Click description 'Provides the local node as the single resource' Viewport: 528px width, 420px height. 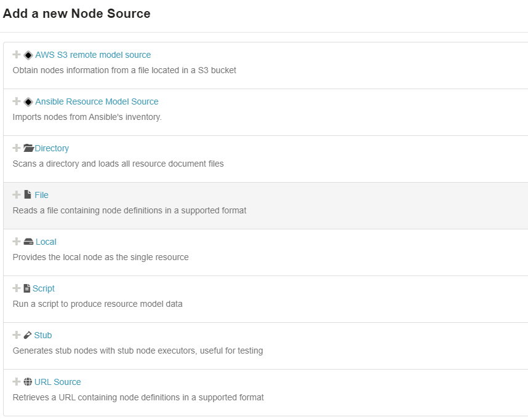tap(100, 257)
